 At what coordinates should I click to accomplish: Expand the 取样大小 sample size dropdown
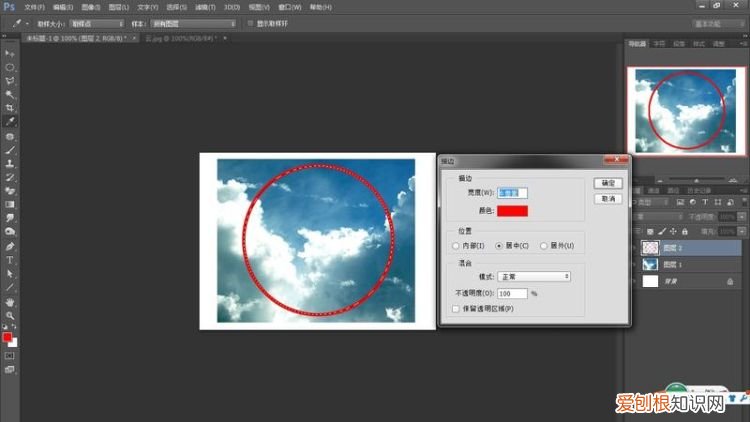click(x=97, y=22)
